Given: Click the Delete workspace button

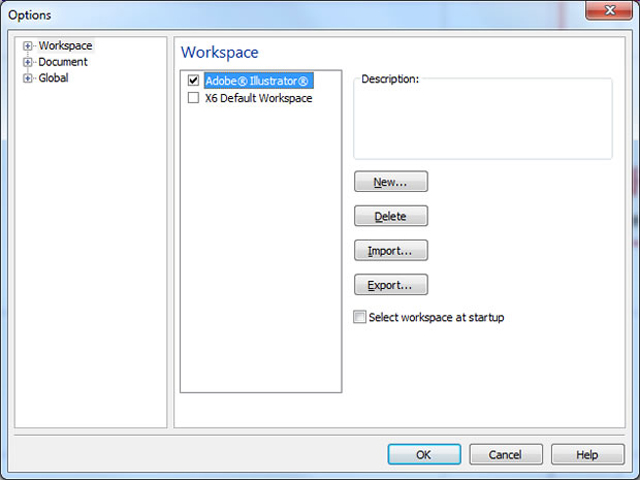Looking at the screenshot, I should [391, 216].
